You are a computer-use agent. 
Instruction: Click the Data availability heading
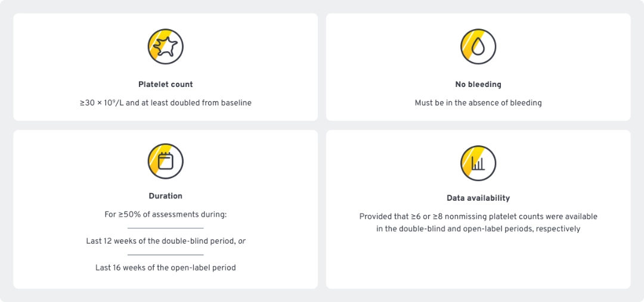(478, 198)
